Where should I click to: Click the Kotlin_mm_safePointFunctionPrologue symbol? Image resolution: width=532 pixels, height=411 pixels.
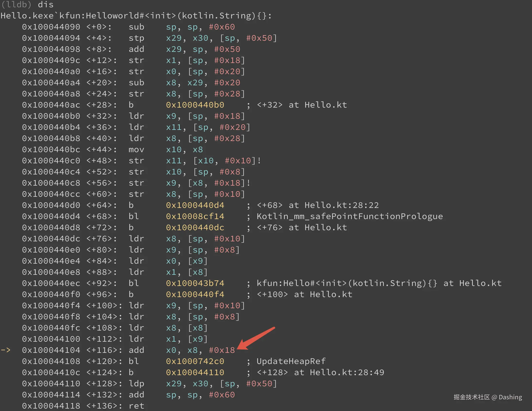pos(350,216)
